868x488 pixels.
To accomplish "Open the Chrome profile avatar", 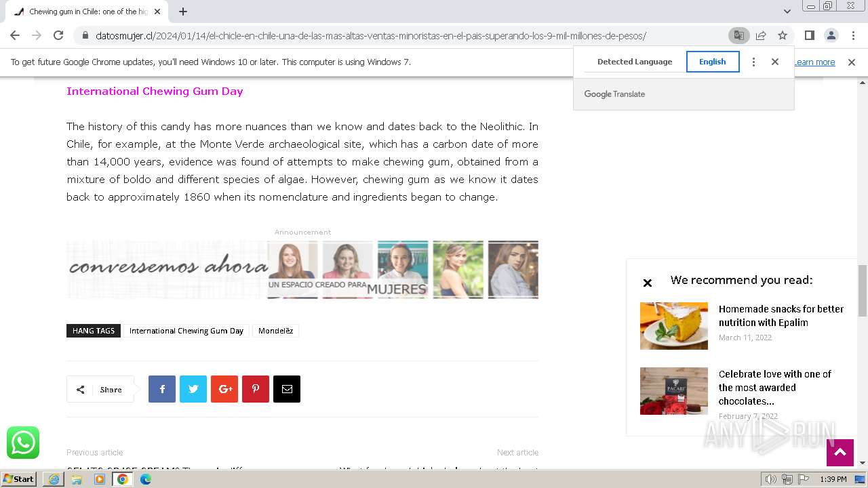I will pos(831,35).
